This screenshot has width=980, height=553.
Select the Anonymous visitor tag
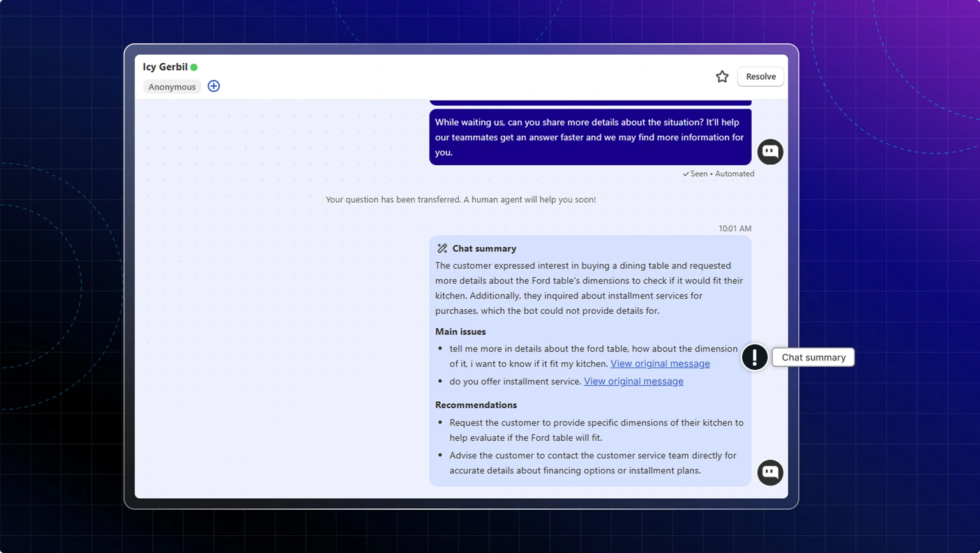pyautogui.click(x=172, y=86)
